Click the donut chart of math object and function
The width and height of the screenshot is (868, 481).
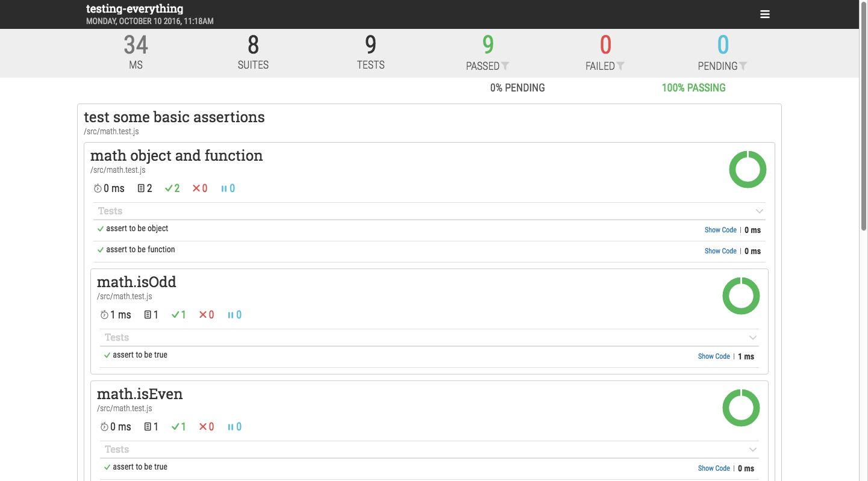[748, 169]
